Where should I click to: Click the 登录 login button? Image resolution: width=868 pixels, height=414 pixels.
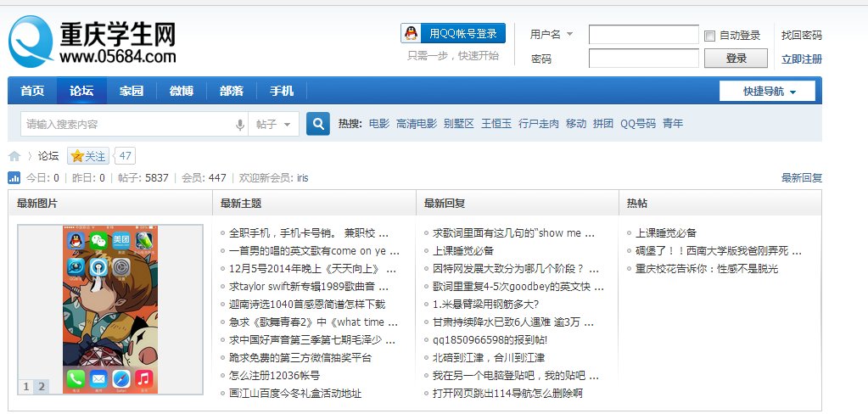tap(736, 59)
